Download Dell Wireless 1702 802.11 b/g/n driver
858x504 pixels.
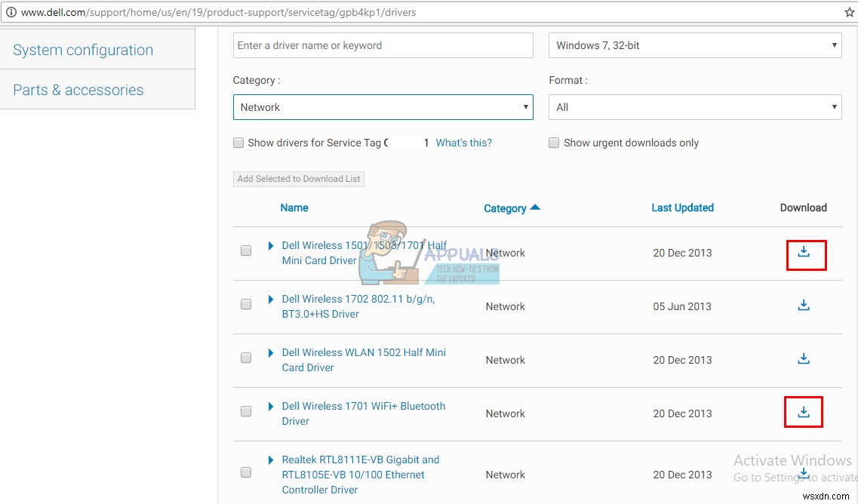pyautogui.click(x=803, y=306)
